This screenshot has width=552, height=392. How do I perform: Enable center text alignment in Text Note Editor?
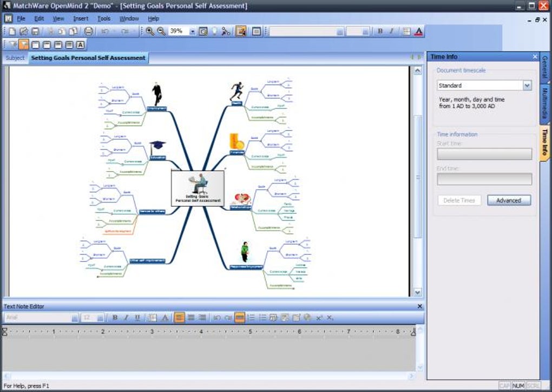pos(190,317)
